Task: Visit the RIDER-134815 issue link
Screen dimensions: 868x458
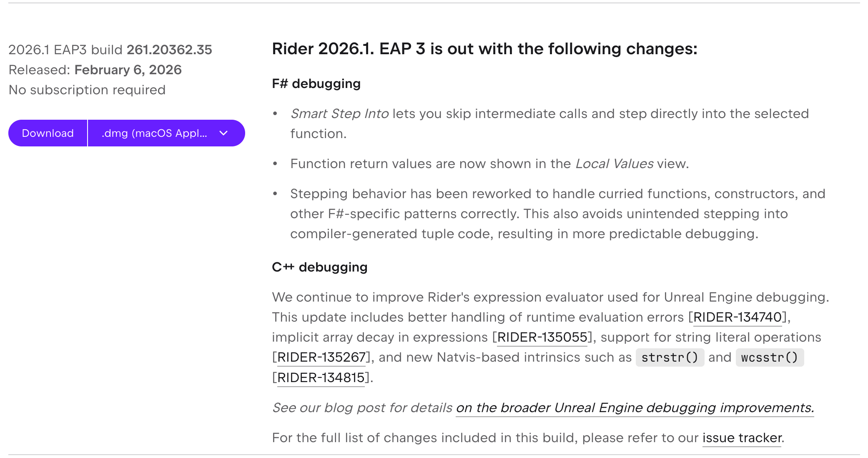Action: (321, 377)
